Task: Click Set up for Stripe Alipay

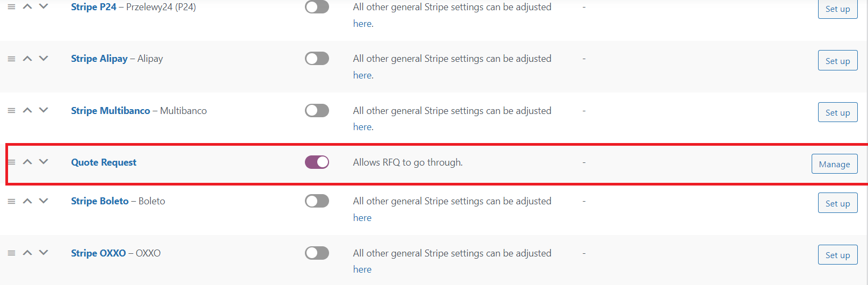Action: click(x=837, y=61)
